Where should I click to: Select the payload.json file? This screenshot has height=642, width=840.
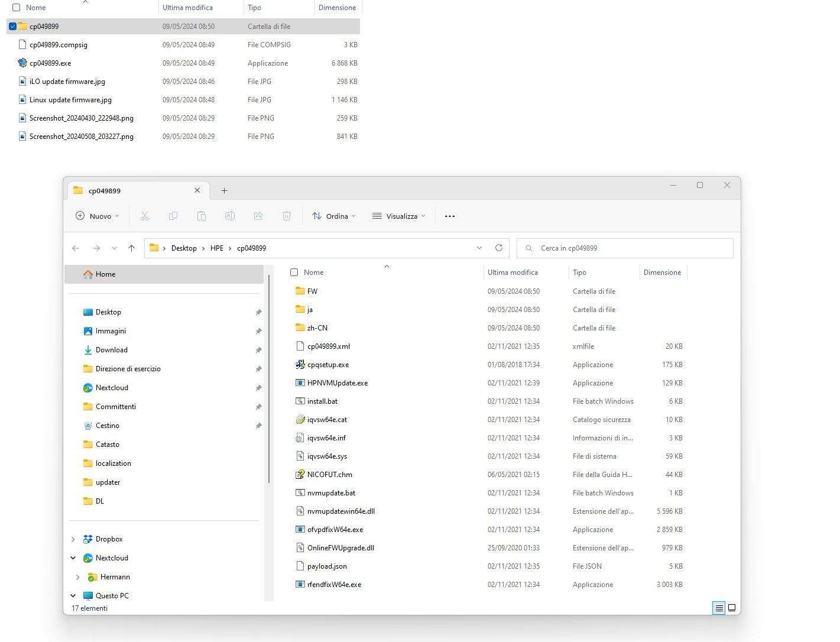pyautogui.click(x=327, y=566)
